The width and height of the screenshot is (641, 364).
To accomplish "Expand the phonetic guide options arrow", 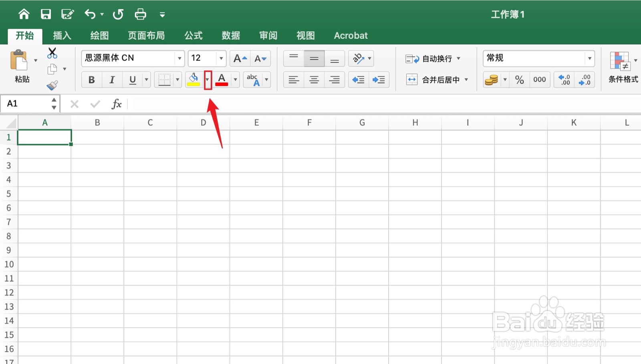I will point(266,80).
